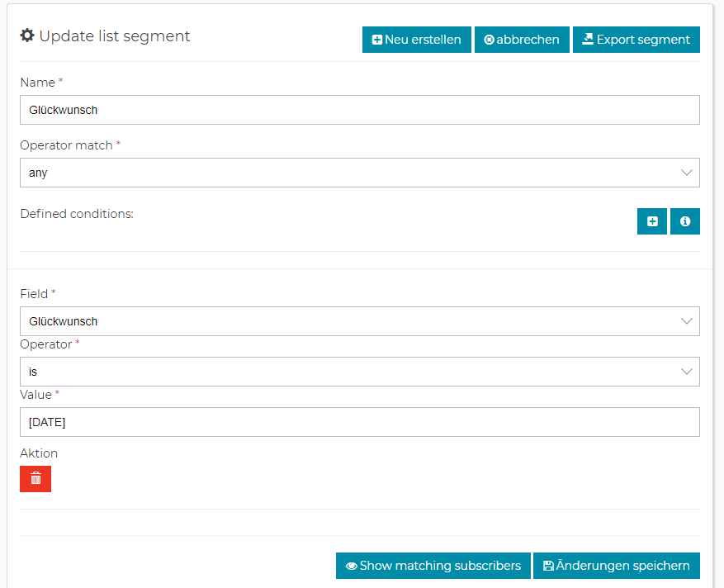The width and height of the screenshot is (724, 588).
Task: Click the Value label text
Action: tap(35, 395)
